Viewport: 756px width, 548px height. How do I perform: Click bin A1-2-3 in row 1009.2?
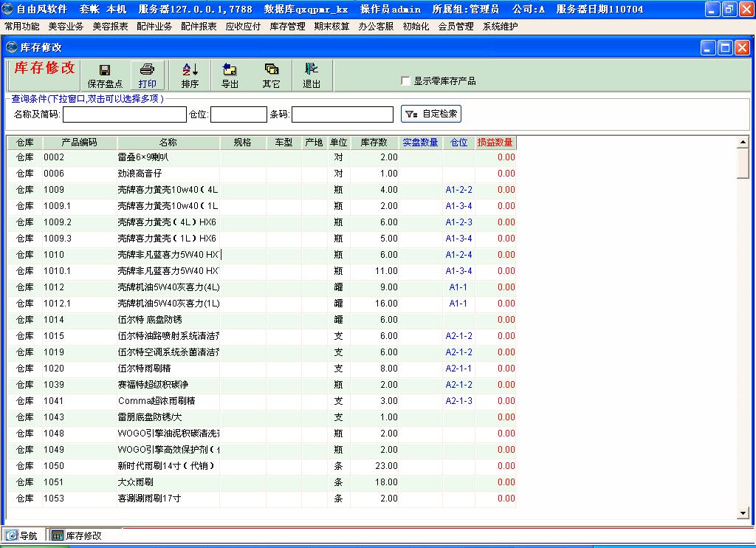[x=459, y=222]
